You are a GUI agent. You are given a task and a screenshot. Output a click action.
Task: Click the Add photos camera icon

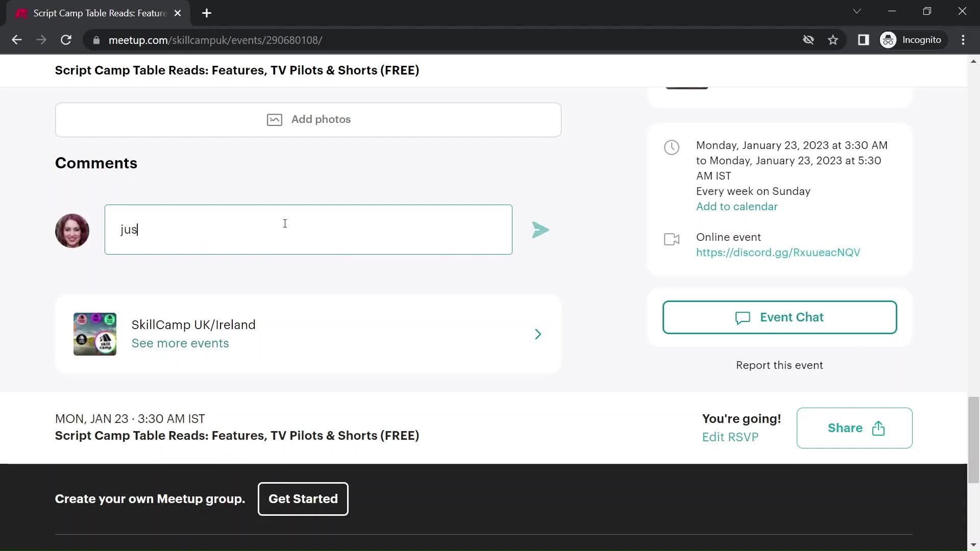pos(274,119)
